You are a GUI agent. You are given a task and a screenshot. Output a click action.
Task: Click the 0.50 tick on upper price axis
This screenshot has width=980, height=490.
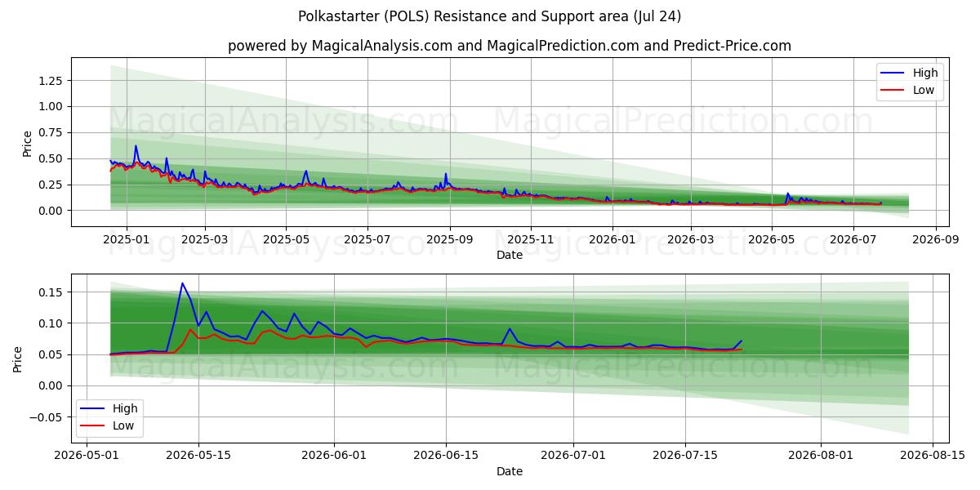point(51,158)
